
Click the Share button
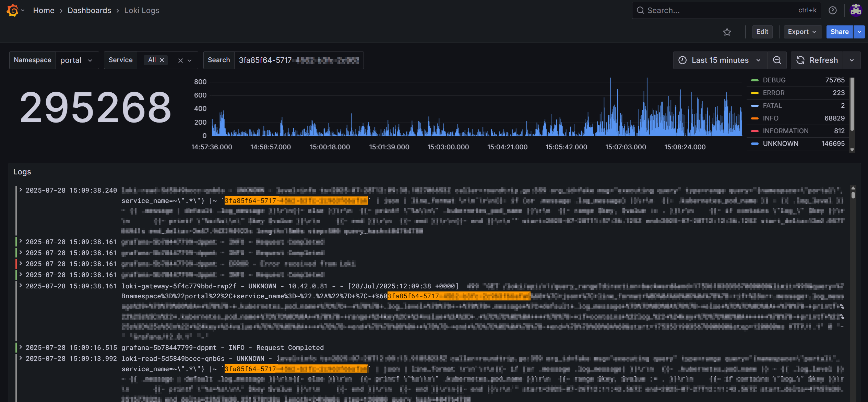pyautogui.click(x=840, y=32)
